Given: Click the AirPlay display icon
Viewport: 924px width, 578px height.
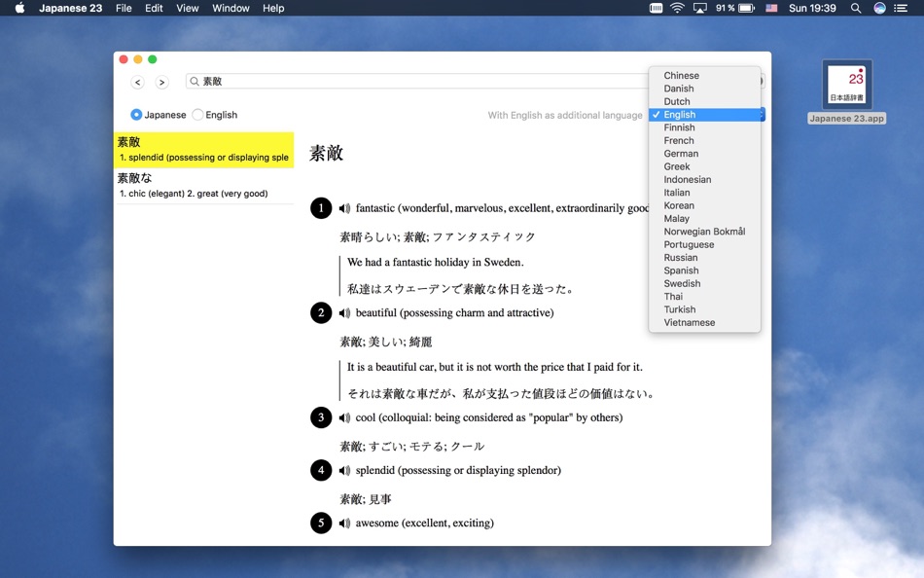Looking at the screenshot, I should [x=699, y=8].
